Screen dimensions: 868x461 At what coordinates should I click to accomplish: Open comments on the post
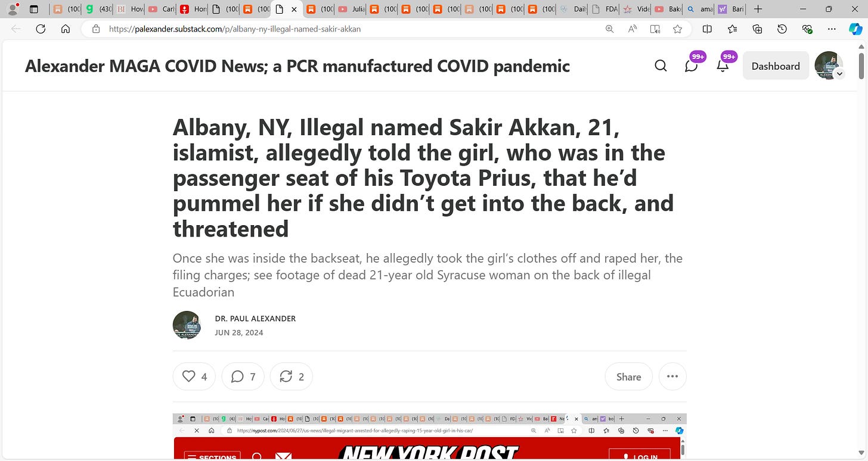(243, 376)
